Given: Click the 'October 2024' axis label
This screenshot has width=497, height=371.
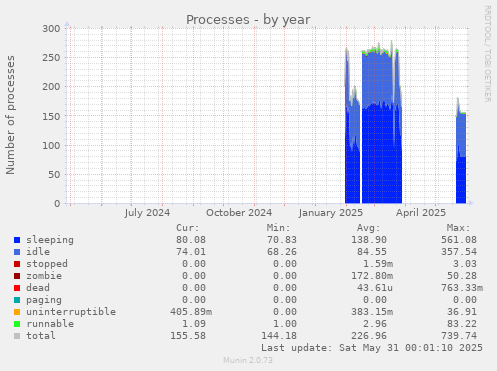Looking at the screenshot, I should tap(239, 213).
